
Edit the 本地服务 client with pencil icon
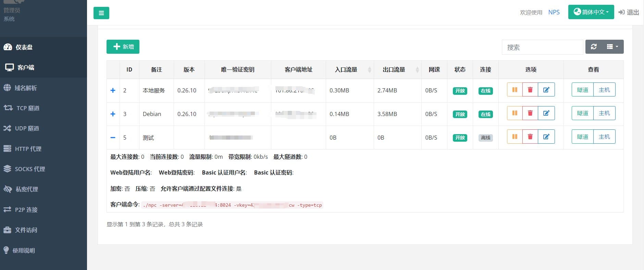[x=546, y=90]
